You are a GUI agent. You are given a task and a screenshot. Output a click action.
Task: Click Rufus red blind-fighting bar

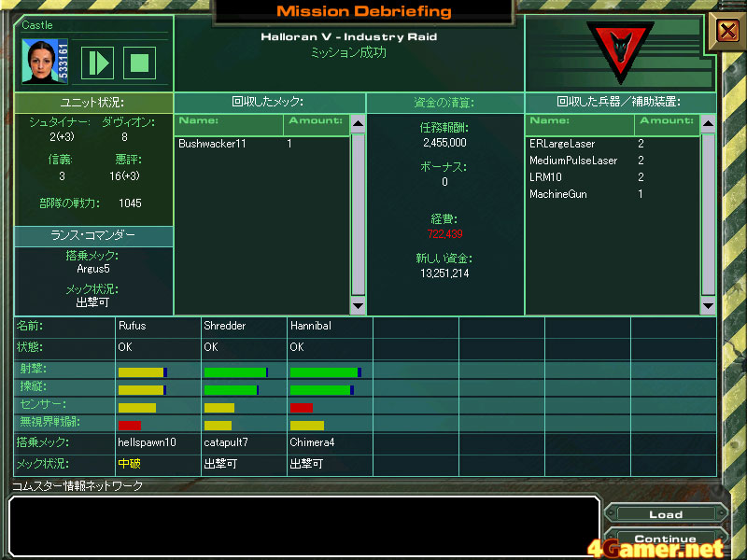click(130, 426)
